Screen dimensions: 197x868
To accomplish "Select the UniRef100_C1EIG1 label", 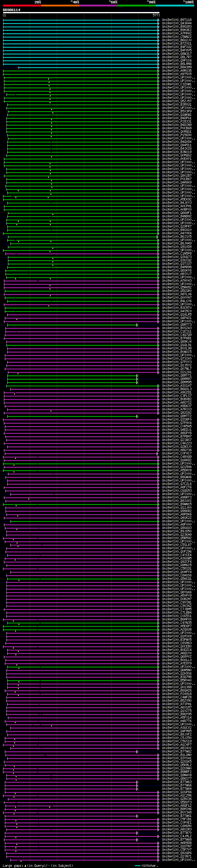I will (177, 332).
